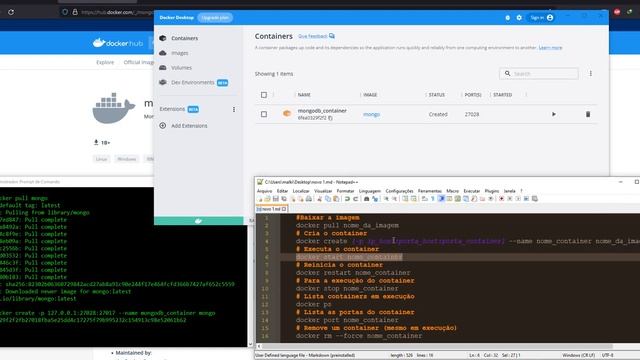Delete mongodb_container with trash icon
Screen dimensions: 640x360
(588, 114)
